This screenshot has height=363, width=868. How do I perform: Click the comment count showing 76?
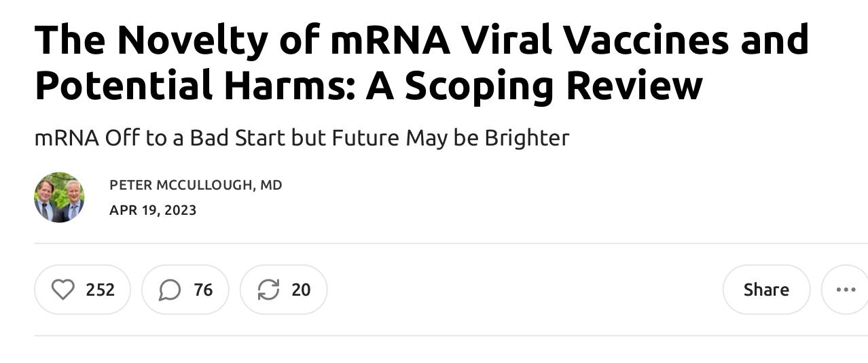pyautogui.click(x=203, y=290)
